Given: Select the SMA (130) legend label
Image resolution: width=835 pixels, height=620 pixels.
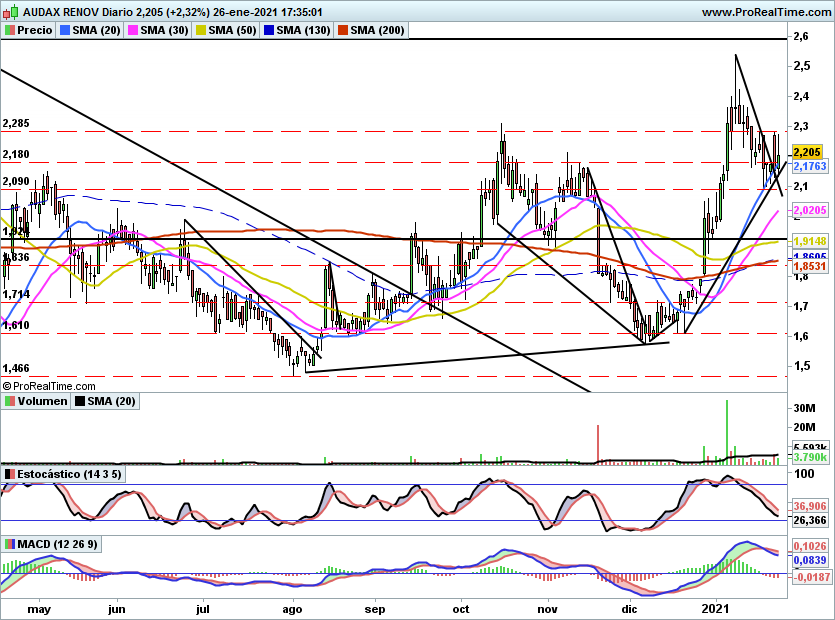Looking at the screenshot, I should 304,30.
